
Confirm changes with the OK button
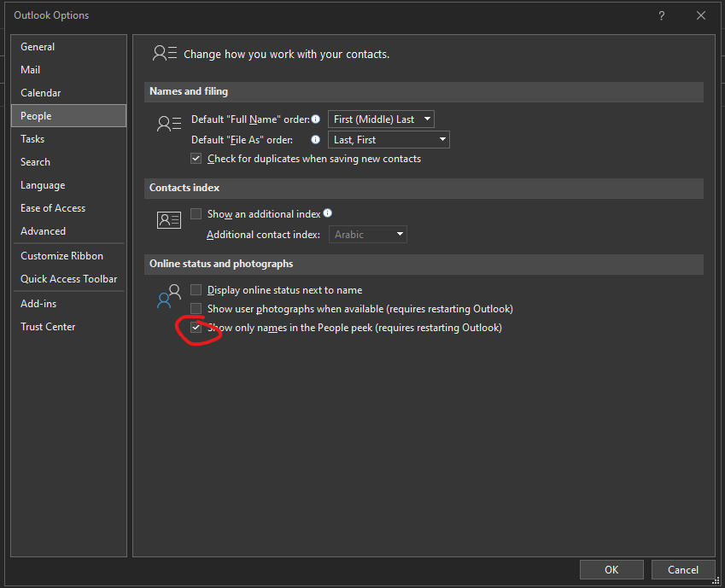click(x=611, y=569)
